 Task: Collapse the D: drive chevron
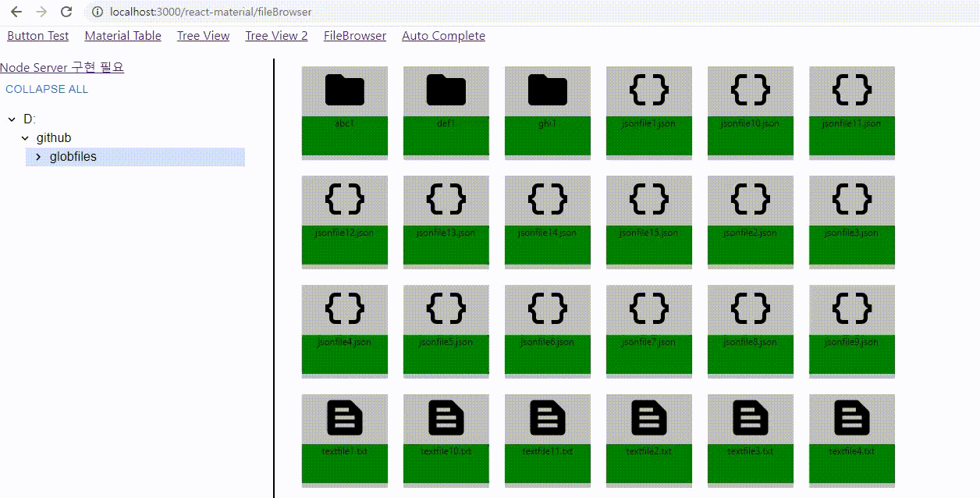tap(12, 119)
